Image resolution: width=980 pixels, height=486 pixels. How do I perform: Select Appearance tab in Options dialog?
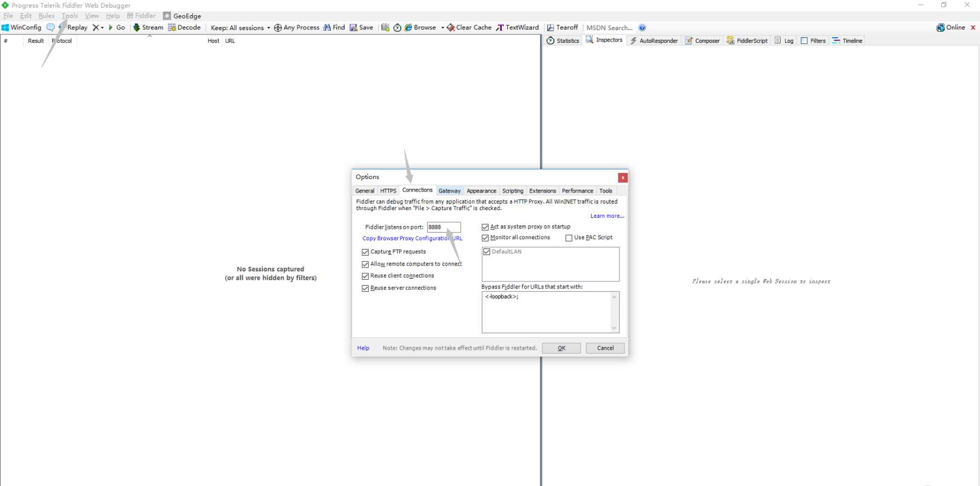482,191
